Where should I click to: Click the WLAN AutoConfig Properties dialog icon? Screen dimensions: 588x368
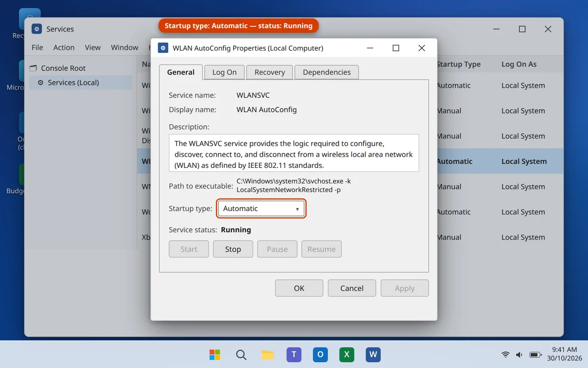163,48
